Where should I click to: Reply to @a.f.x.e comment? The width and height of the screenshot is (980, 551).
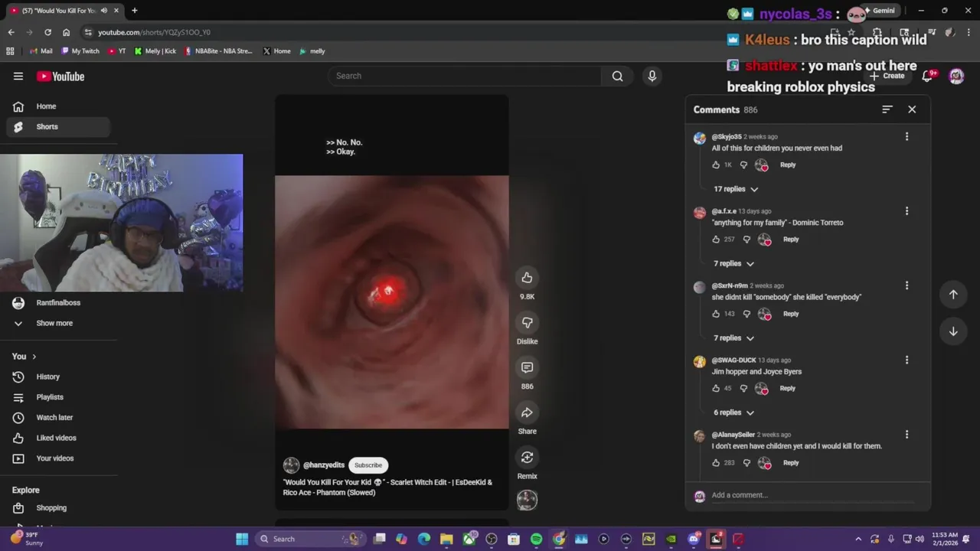(791, 240)
